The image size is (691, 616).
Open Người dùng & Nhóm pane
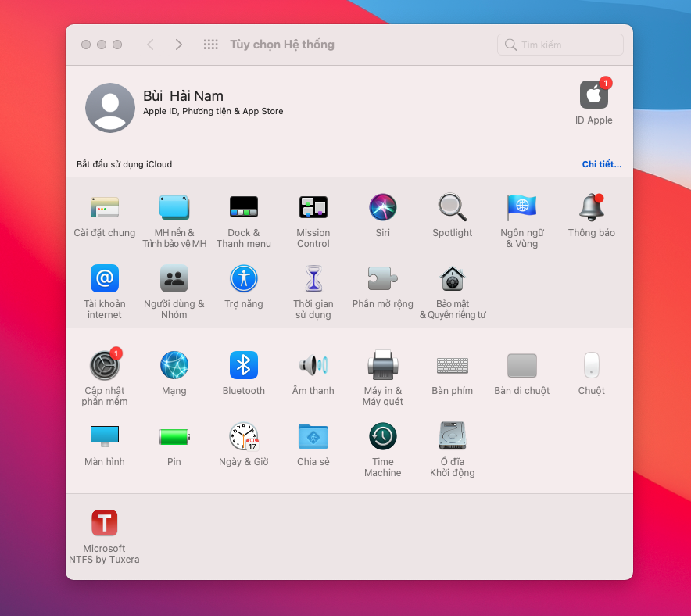(174, 278)
